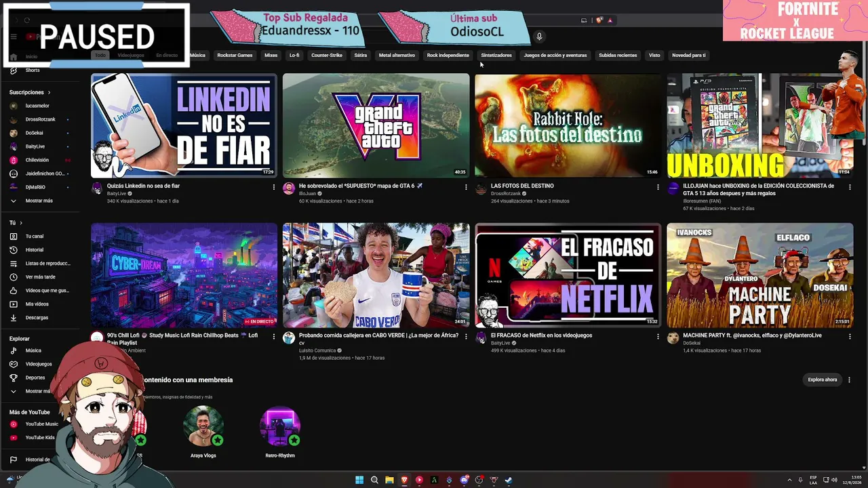
Task: Select Juegos de acción y aventuras chip
Action: (x=555, y=56)
